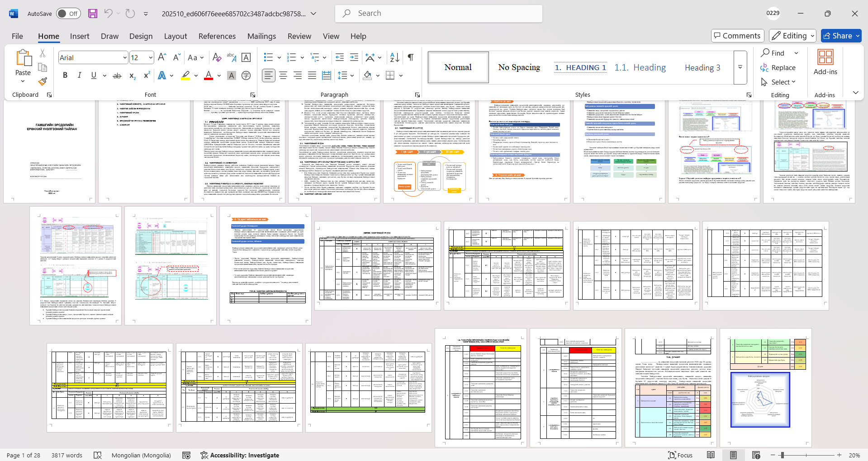Image resolution: width=868 pixels, height=461 pixels.
Task: Click the Clear All Formatting icon
Action: click(217, 57)
